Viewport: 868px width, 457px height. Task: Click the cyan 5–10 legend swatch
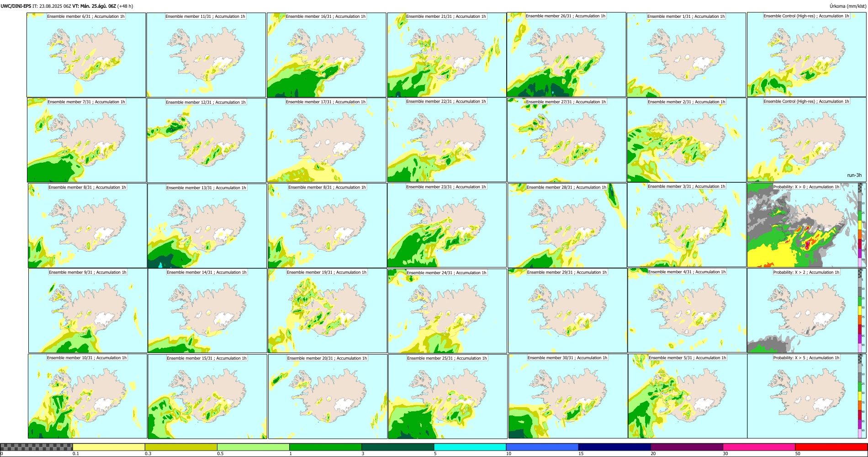coord(470,447)
